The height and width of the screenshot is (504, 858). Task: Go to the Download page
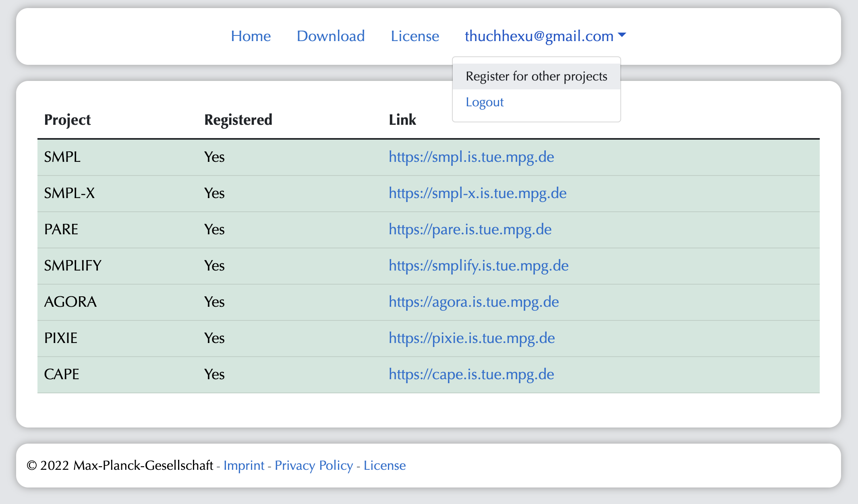331,36
